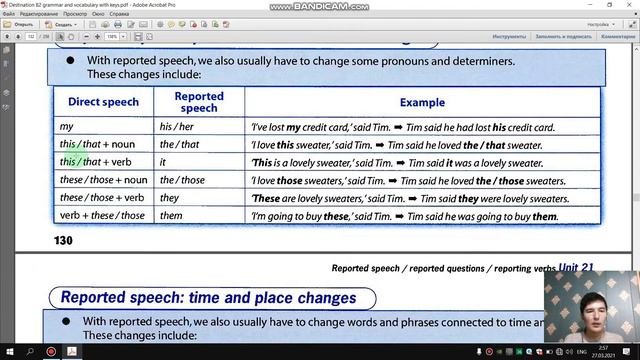Open the Просмотр menu
The image size is (640, 360).
click(x=75, y=14)
